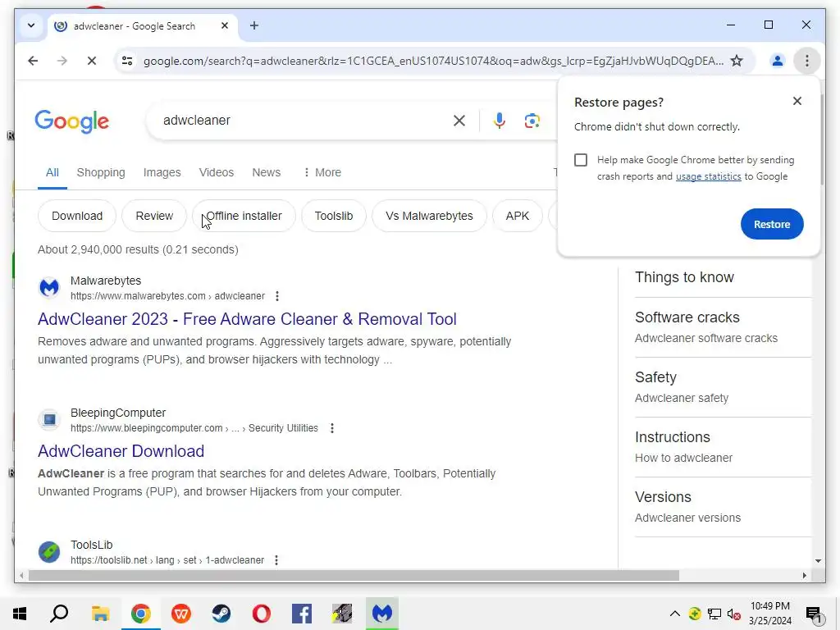Open AdwCleaner Download link

[121, 451]
